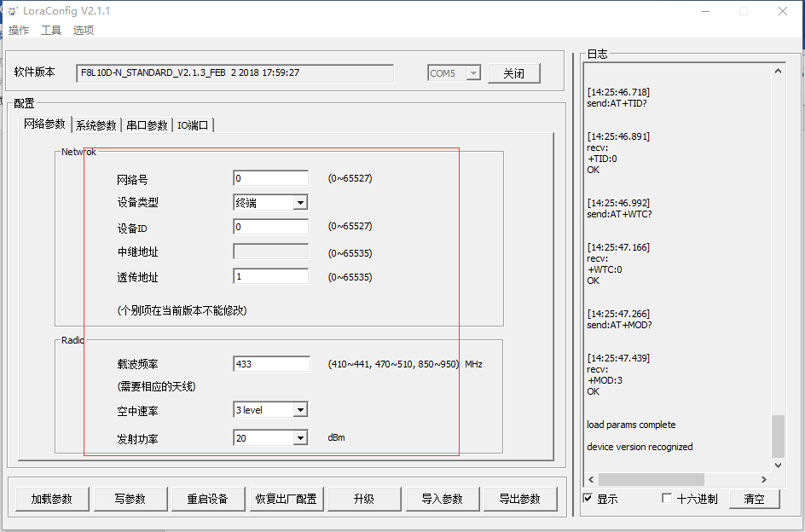The height and width of the screenshot is (532, 805).
Task: Expand the 设备类型 dropdown
Action: 299,203
